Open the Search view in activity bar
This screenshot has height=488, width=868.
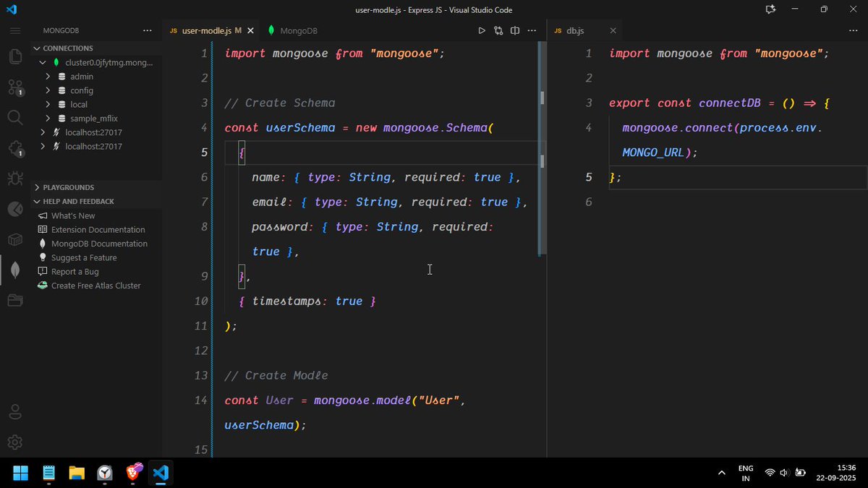pyautogui.click(x=15, y=117)
